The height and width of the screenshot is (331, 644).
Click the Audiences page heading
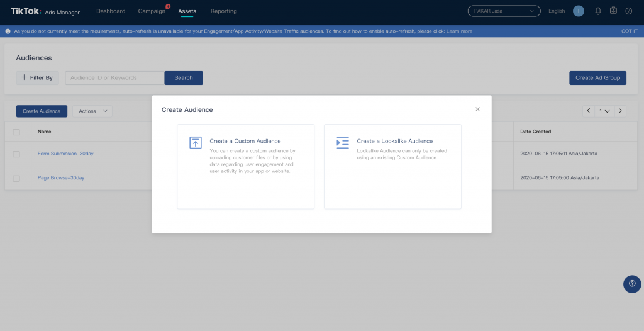[34, 58]
